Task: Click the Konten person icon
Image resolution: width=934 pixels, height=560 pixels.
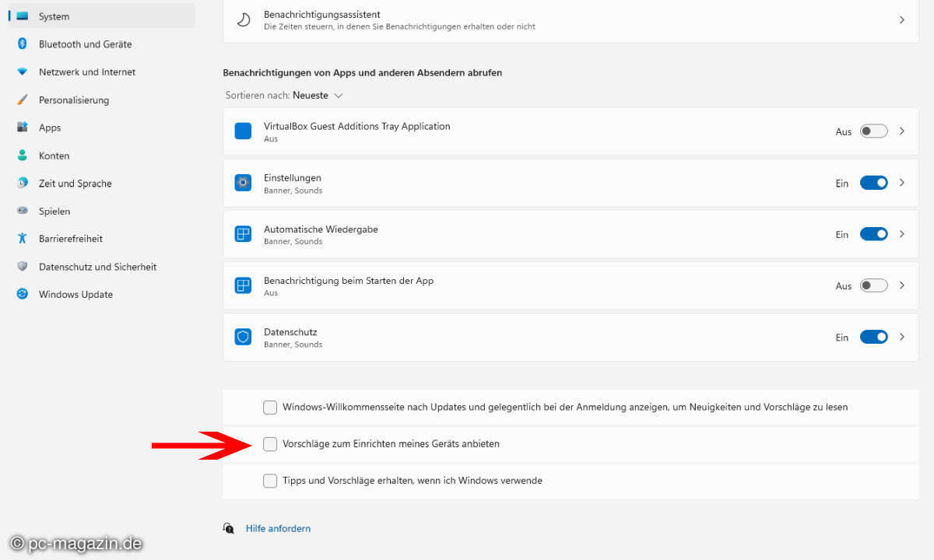Action: point(23,156)
